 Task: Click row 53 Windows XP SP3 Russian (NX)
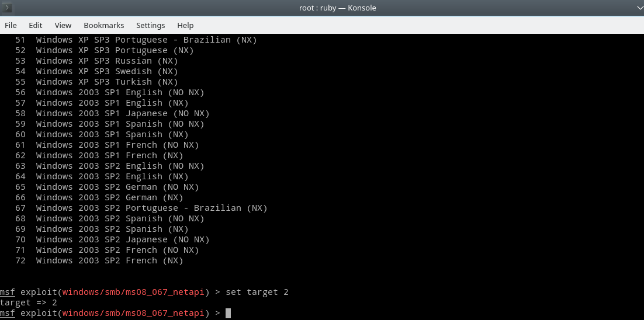(96, 61)
